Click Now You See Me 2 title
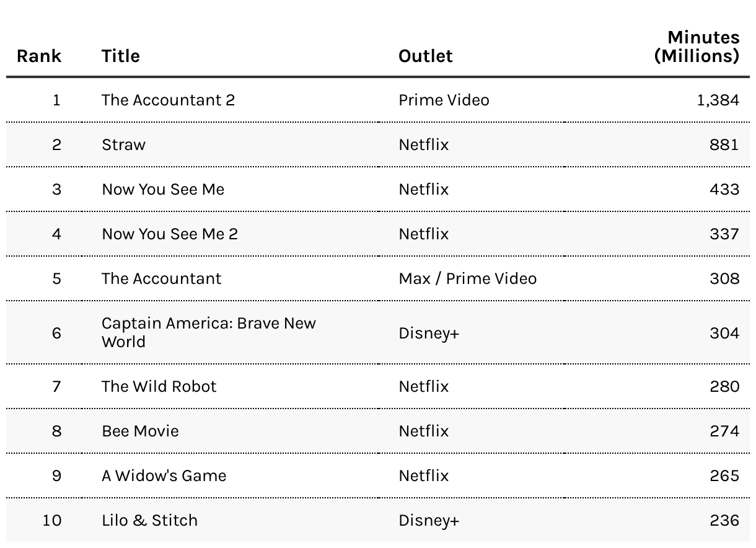This screenshot has height=548, width=756. coord(170,234)
